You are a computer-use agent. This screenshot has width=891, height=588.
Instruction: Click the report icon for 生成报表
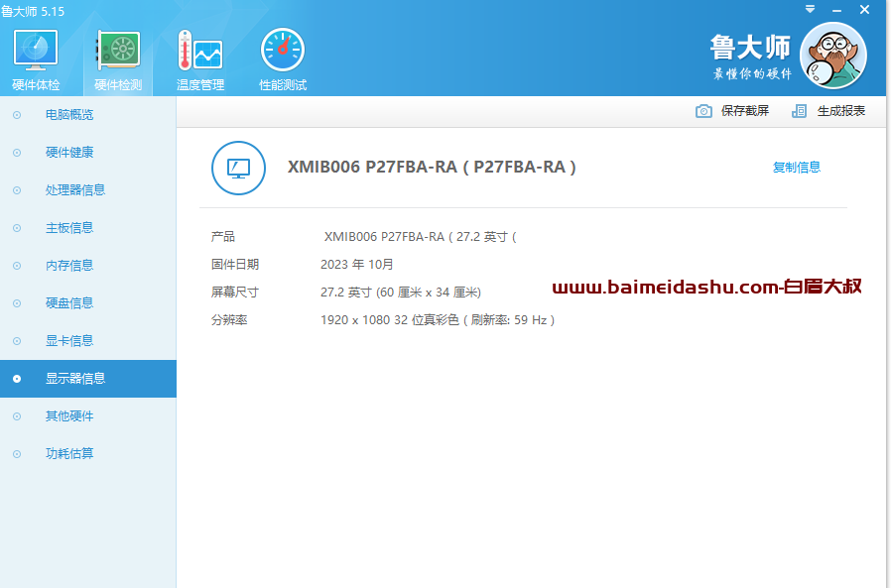click(799, 111)
